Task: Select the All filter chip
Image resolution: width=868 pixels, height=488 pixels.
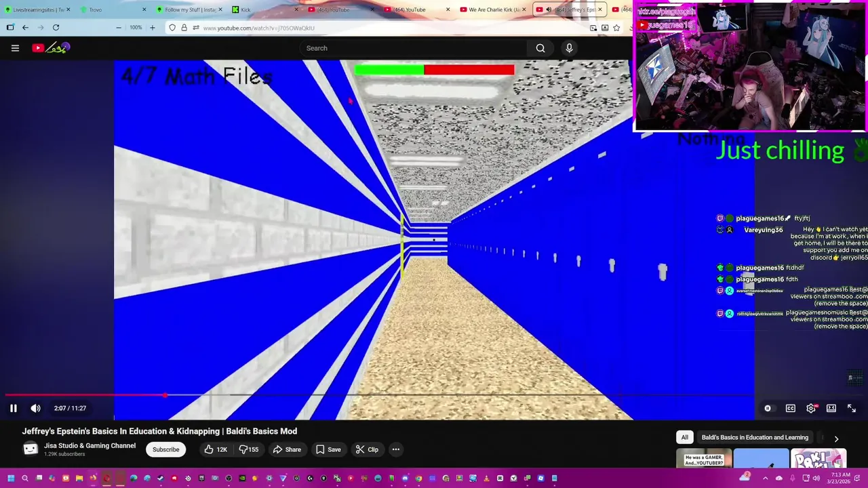Action: coord(685,437)
